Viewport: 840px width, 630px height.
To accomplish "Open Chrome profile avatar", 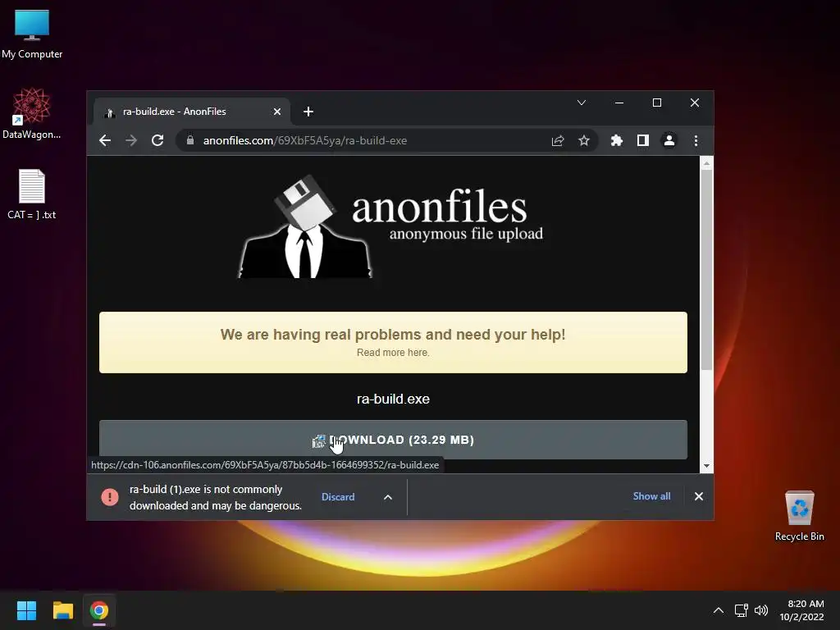I will click(669, 140).
